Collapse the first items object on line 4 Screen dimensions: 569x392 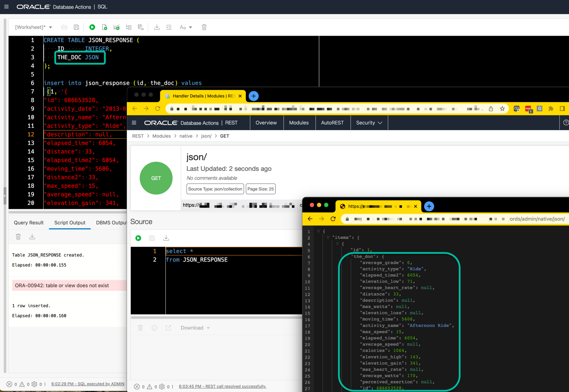[337, 244]
